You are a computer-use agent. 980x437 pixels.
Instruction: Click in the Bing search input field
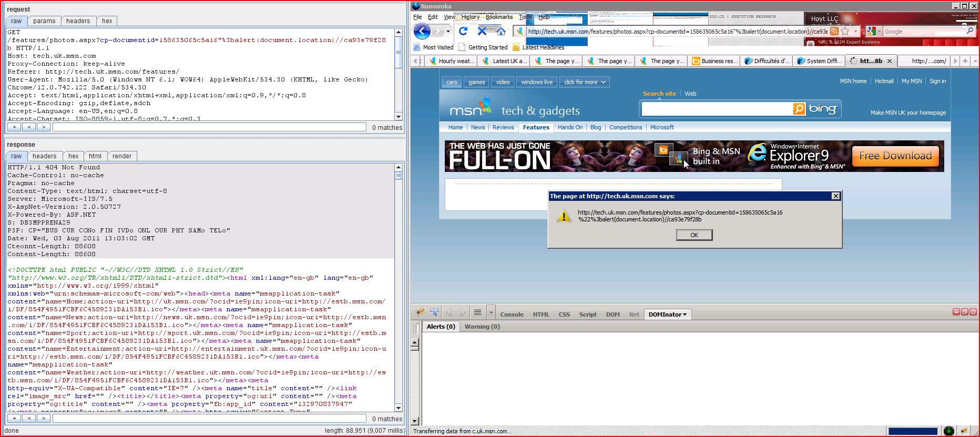coord(717,109)
